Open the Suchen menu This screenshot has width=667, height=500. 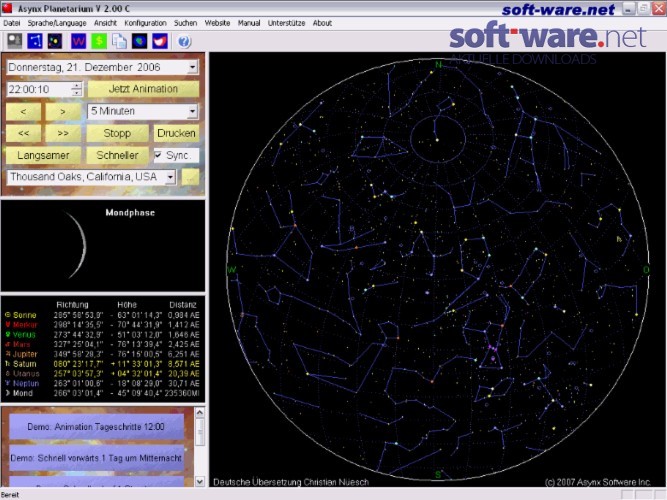point(185,23)
